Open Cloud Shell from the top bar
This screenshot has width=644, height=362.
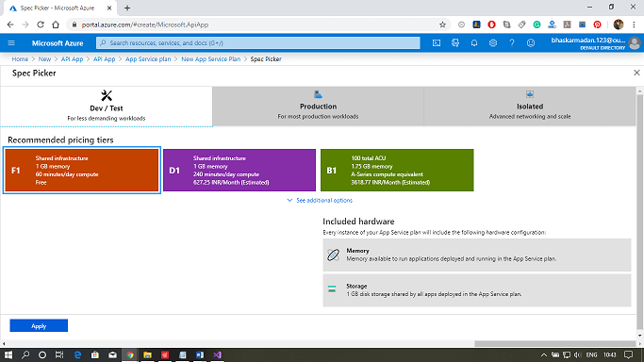437,43
